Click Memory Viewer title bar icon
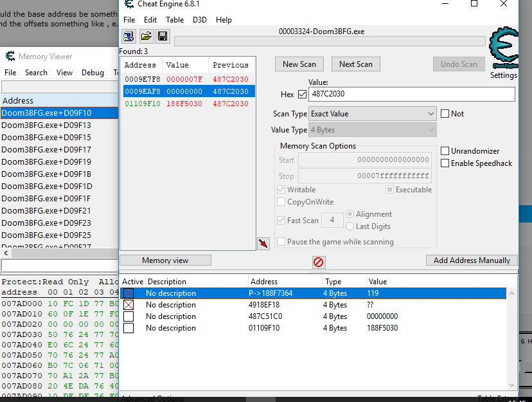 [10, 57]
